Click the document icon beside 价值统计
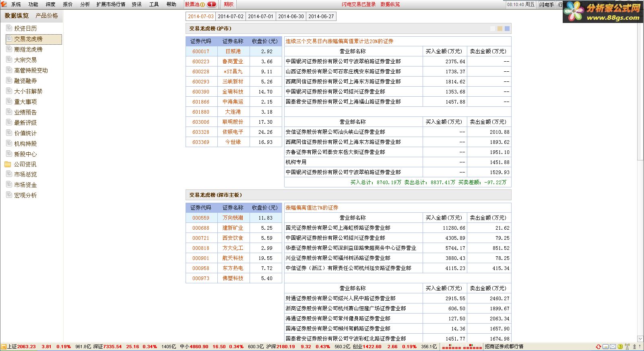644x351 pixels. [x=9, y=133]
